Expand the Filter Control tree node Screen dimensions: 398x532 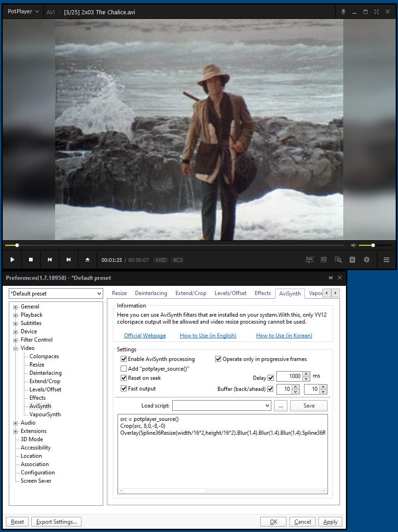15,340
